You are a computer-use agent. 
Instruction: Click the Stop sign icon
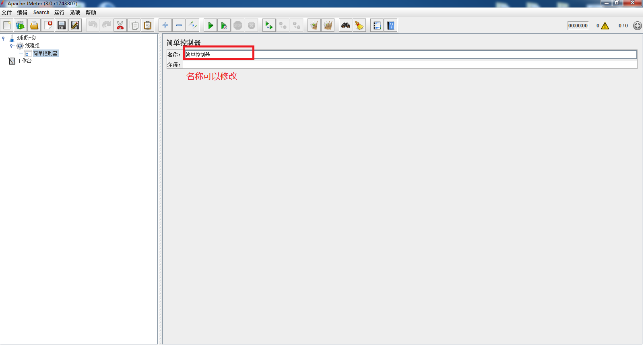click(x=238, y=25)
